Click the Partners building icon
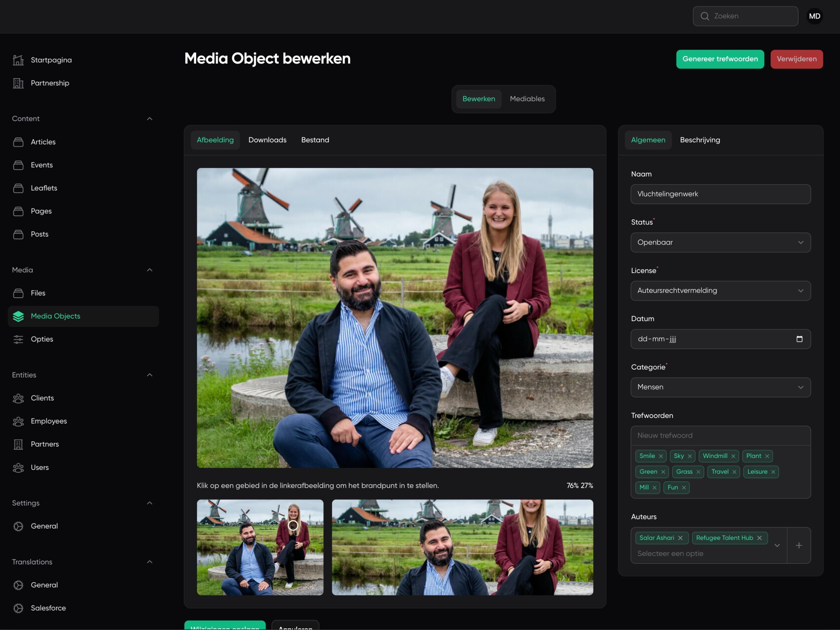840x630 pixels. point(18,444)
